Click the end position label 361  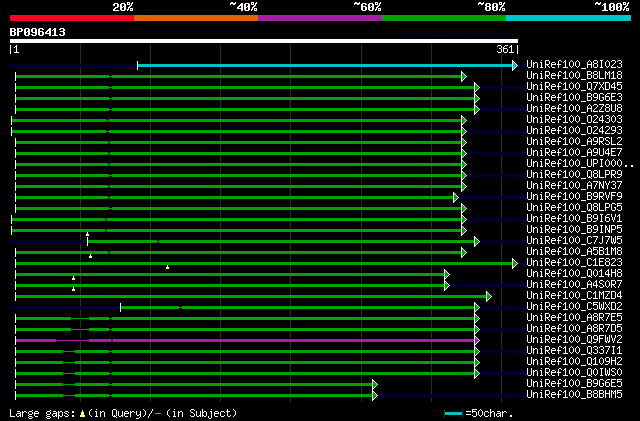click(505, 49)
